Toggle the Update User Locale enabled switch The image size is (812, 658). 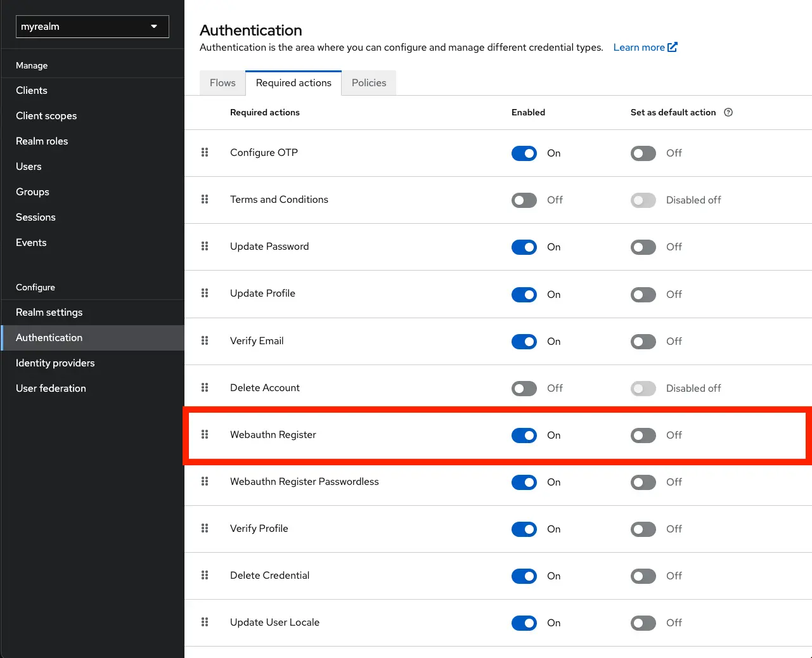pos(524,623)
